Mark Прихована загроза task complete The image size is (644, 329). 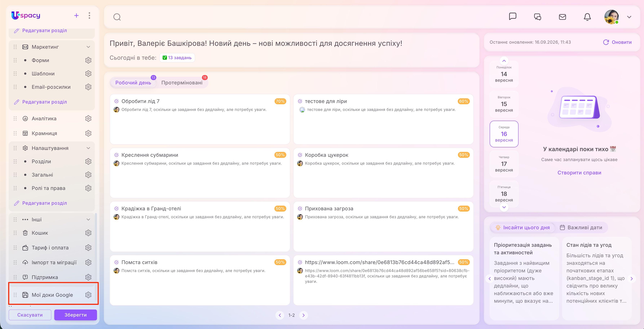(x=300, y=209)
